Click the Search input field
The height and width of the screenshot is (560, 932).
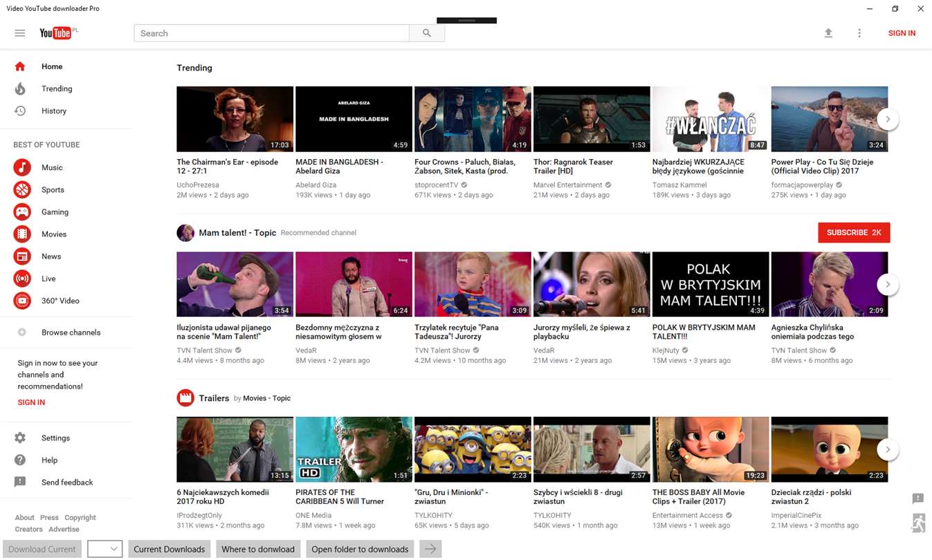click(x=271, y=33)
